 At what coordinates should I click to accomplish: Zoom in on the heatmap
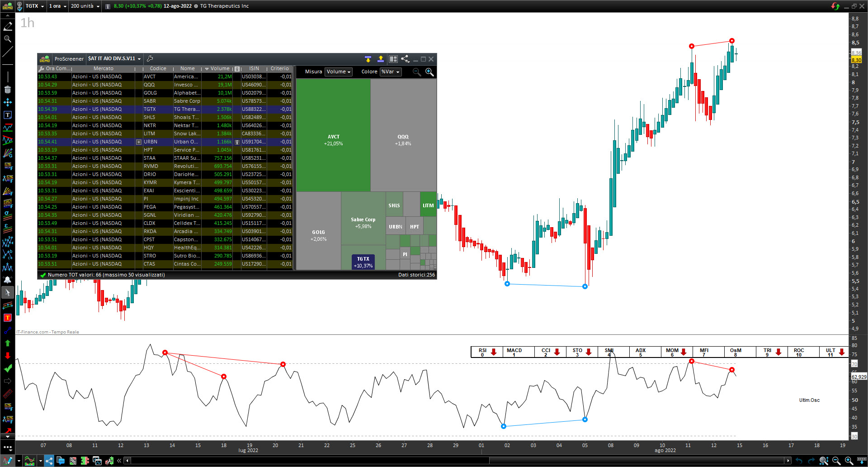tap(429, 72)
